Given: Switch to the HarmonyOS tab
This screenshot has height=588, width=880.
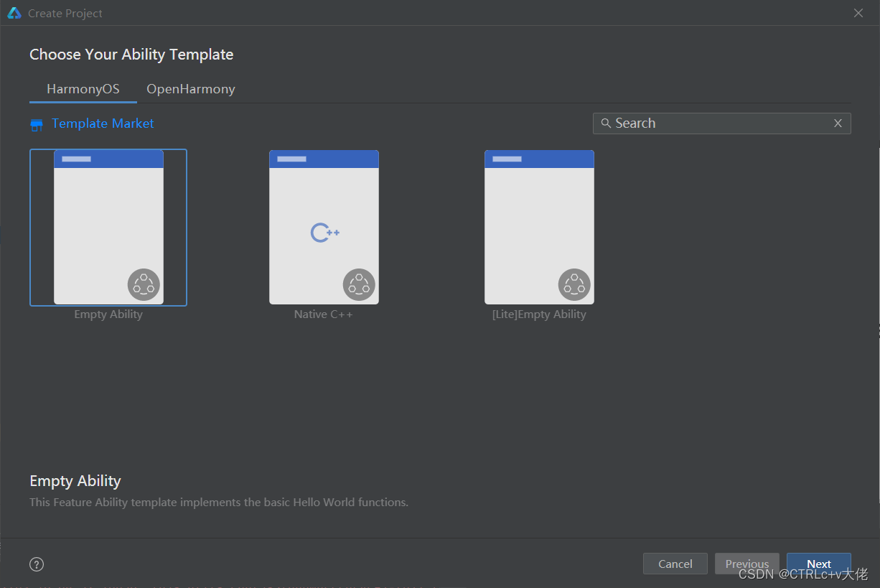Looking at the screenshot, I should coord(83,89).
